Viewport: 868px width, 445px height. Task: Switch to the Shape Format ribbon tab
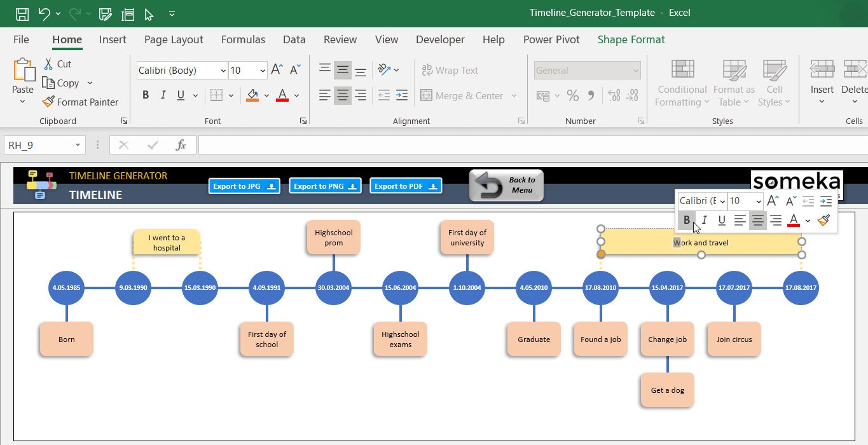point(631,39)
